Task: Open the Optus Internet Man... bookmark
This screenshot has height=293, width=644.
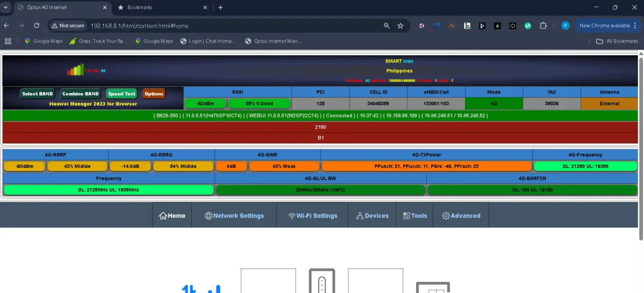Action: click(x=273, y=41)
